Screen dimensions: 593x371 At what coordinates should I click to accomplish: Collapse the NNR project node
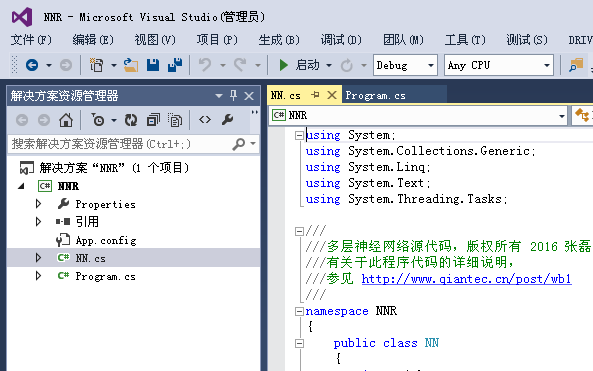21,186
